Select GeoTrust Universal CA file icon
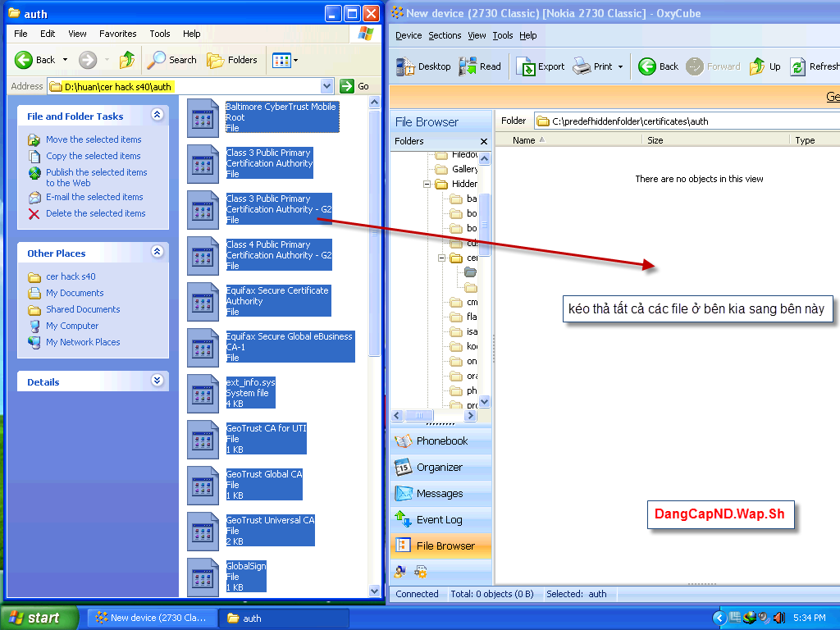 tap(203, 532)
